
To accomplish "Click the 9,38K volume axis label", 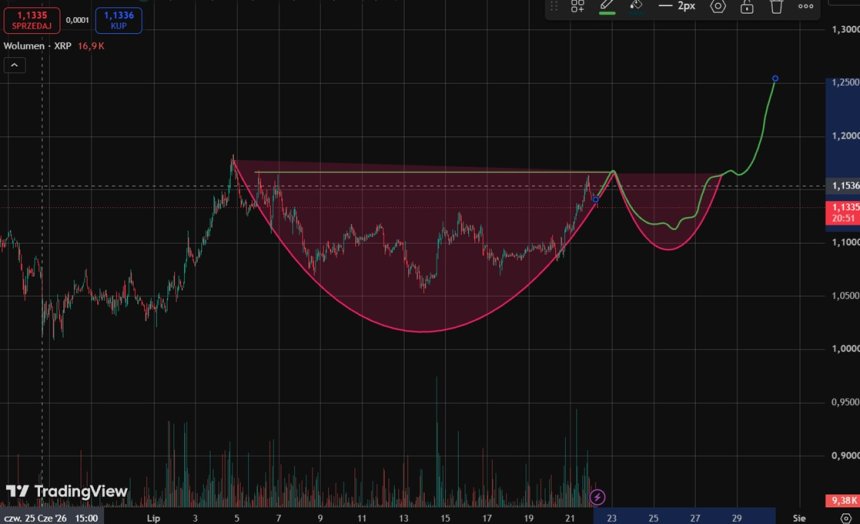I will pyautogui.click(x=843, y=500).
